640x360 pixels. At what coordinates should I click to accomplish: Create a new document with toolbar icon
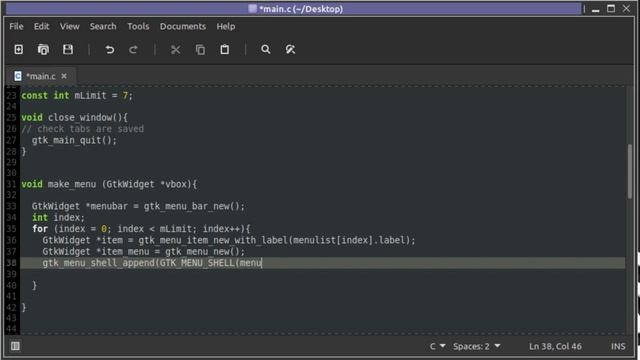pyautogui.click(x=18, y=49)
